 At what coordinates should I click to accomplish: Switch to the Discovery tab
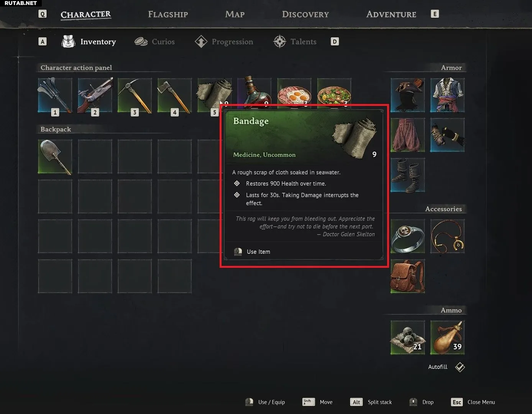tap(305, 15)
